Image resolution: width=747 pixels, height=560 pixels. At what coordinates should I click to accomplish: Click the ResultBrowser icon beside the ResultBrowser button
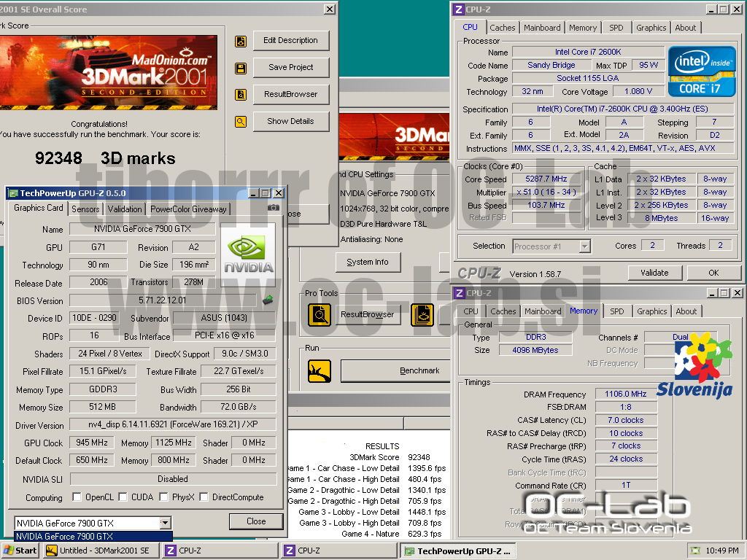point(241,95)
